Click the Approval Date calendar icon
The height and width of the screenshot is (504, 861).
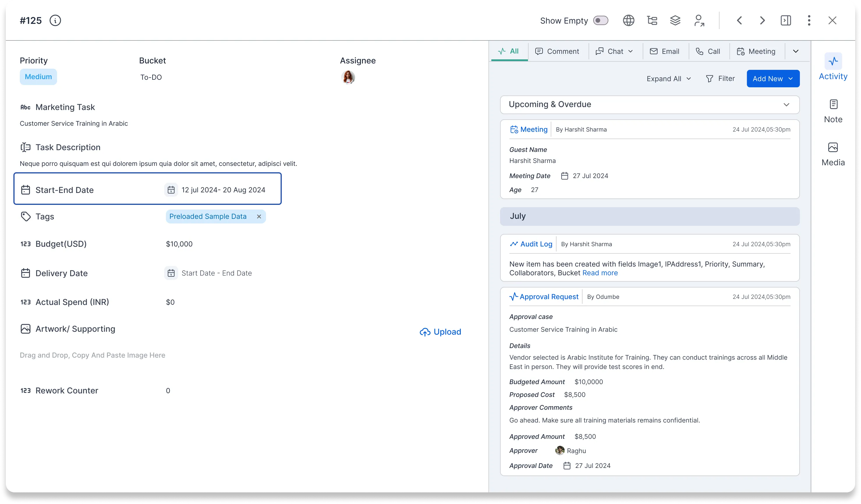pos(567,466)
